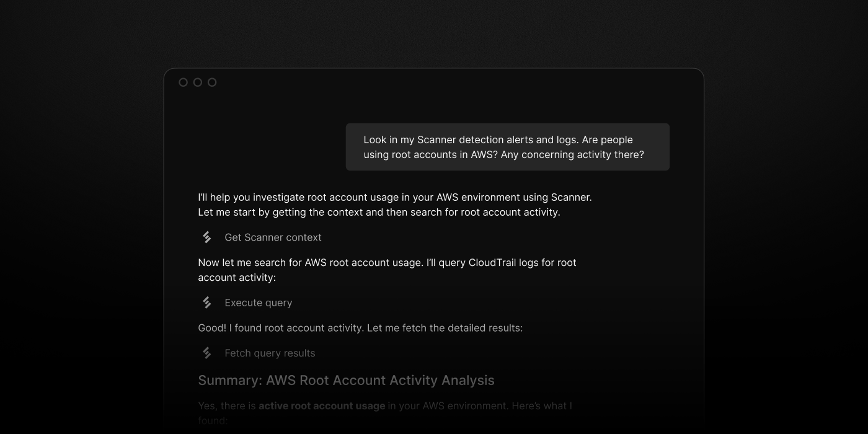Viewport: 868px width, 434px height.
Task: Click the leftmost window traffic light dot
Action: pyautogui.click(x=184, y=82)
